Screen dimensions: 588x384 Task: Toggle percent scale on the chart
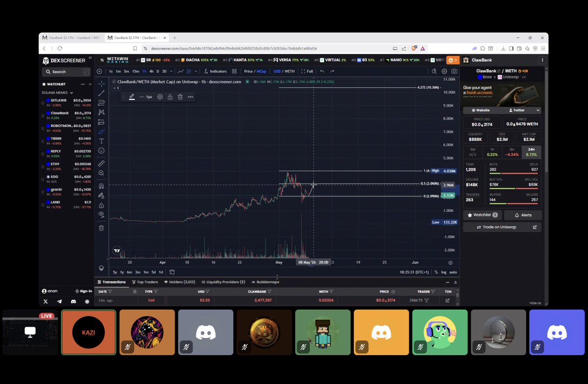click(x=436, y=272)
